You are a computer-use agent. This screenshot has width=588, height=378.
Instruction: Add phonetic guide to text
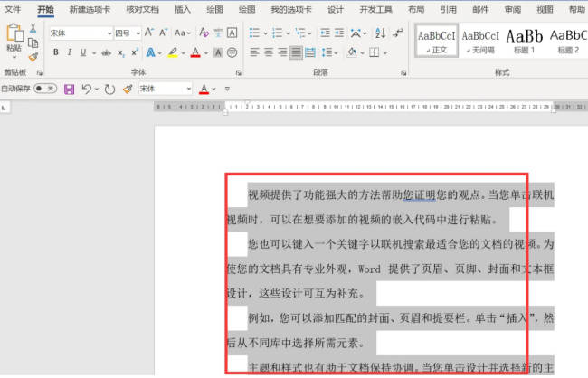click(x=218, y=33)
